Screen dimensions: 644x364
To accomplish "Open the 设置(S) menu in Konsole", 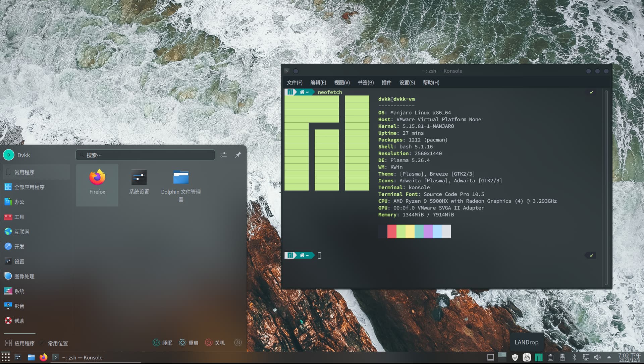I will tap(407, 82).
